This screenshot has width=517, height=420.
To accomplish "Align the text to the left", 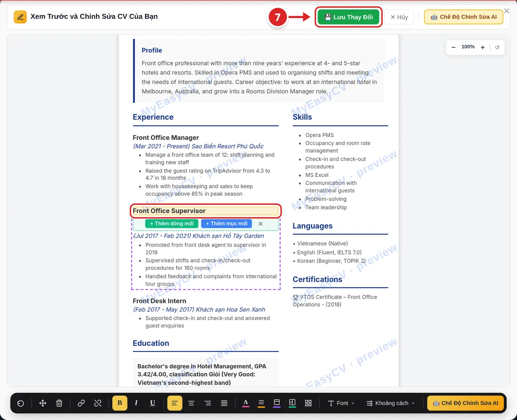I will pyautogui.click(x=175, y=403).
